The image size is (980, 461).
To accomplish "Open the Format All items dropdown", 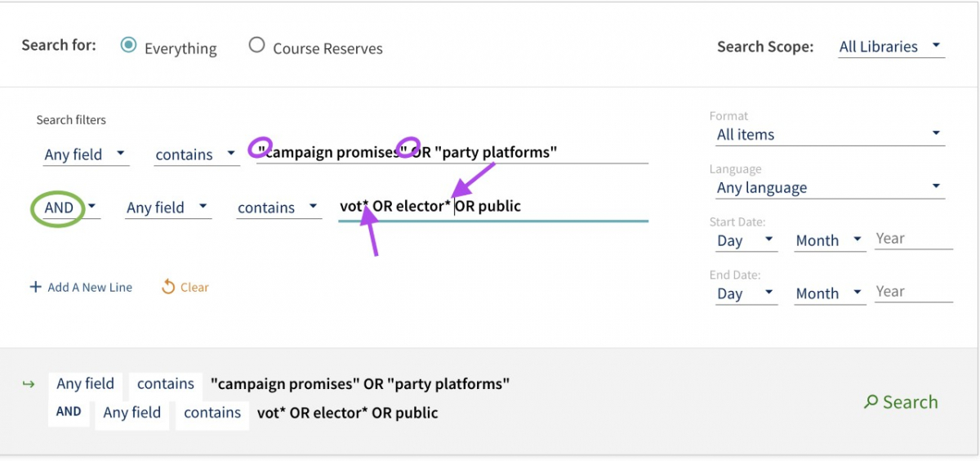I will click(826, 135).
